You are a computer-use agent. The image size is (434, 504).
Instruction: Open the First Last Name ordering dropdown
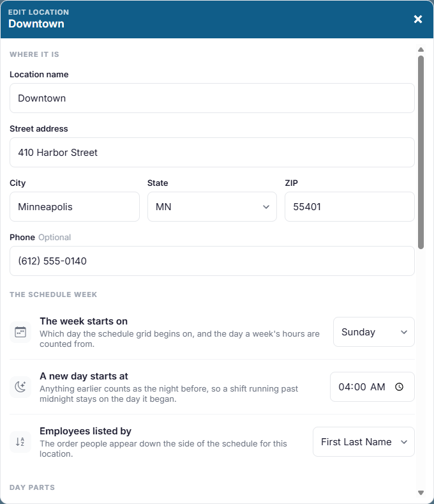364,442
